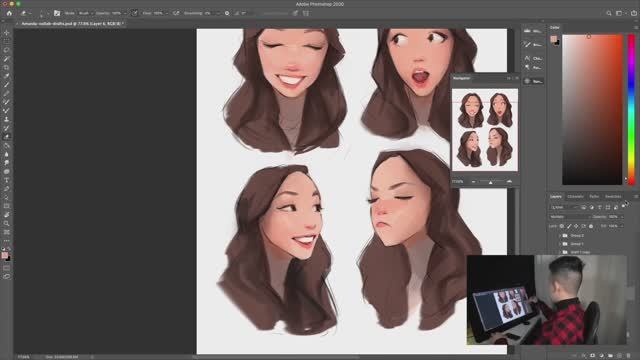The height and width of the screenshot is (360, 640).
Task: Open the Brush Settings panel icon
Action: coord(57,13)
